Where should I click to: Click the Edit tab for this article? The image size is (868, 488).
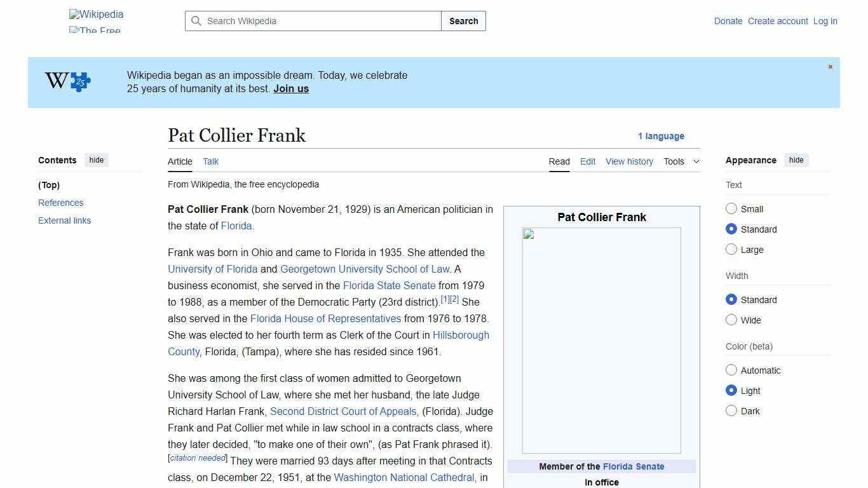tap(587, 161)
